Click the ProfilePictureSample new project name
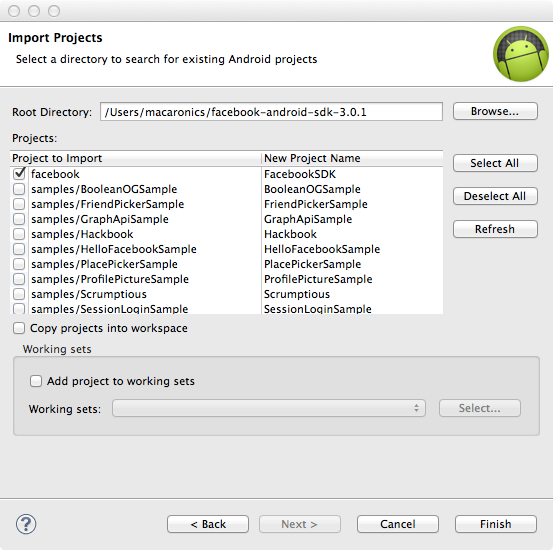 point(318,279)
